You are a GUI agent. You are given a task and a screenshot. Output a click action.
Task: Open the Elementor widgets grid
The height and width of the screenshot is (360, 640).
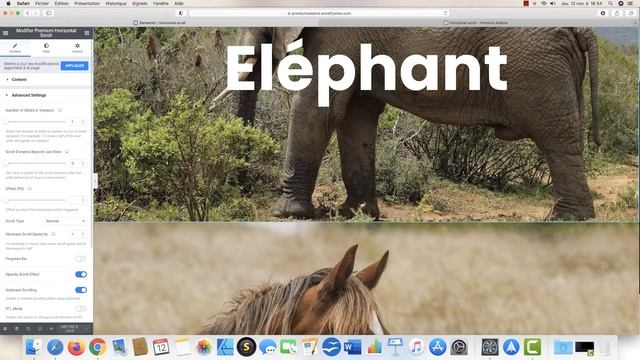[87, 33]
